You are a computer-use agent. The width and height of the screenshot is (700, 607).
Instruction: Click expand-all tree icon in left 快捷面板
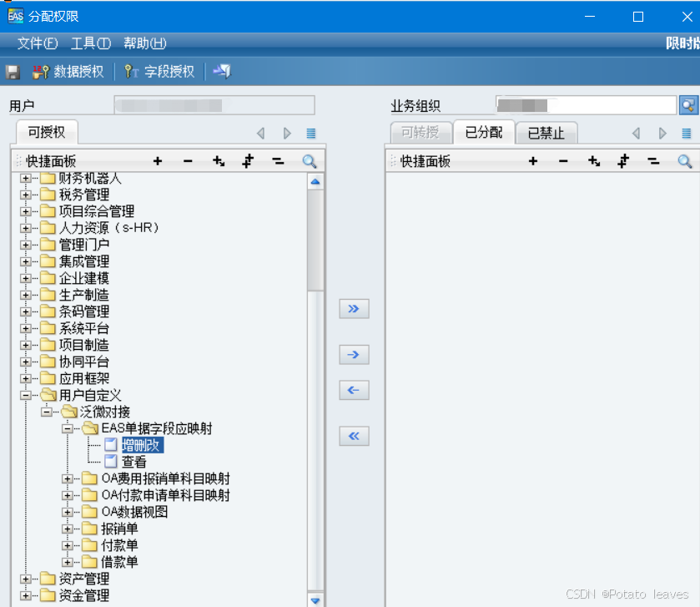click(x=248, y=161)
